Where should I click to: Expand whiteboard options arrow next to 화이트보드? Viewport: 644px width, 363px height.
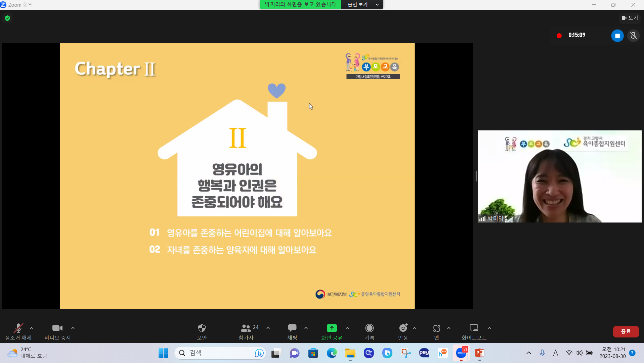489,328
